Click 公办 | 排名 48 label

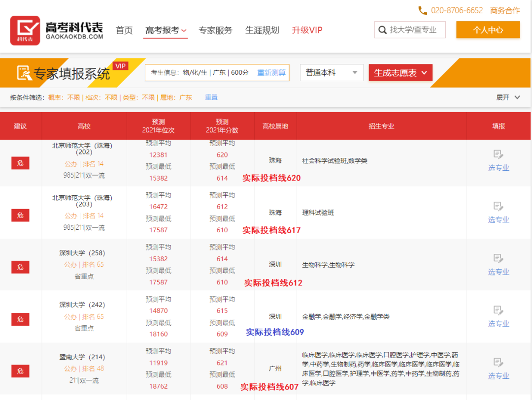[x=84, y=369]
